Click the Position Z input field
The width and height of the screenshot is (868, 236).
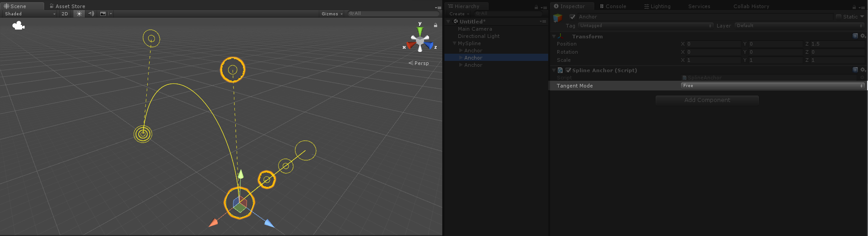(836, 44)
